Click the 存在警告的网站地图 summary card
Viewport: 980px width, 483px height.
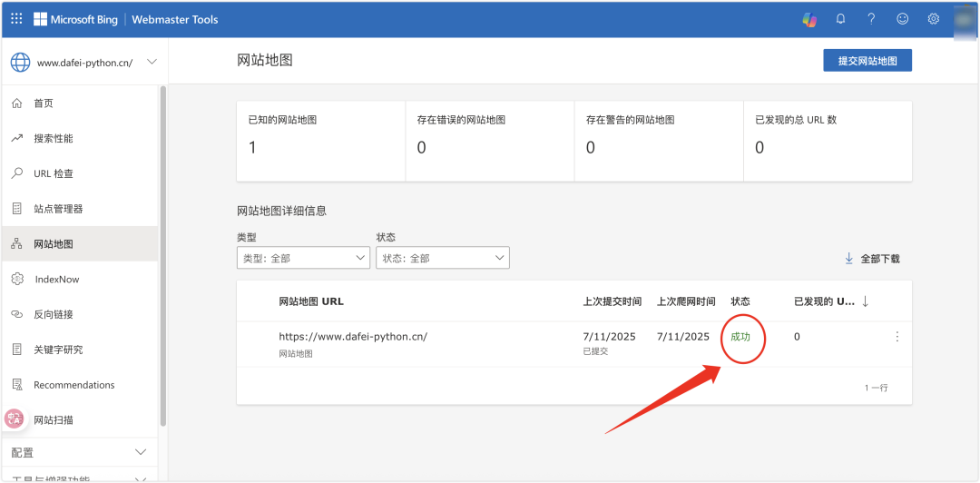[659, 142]
